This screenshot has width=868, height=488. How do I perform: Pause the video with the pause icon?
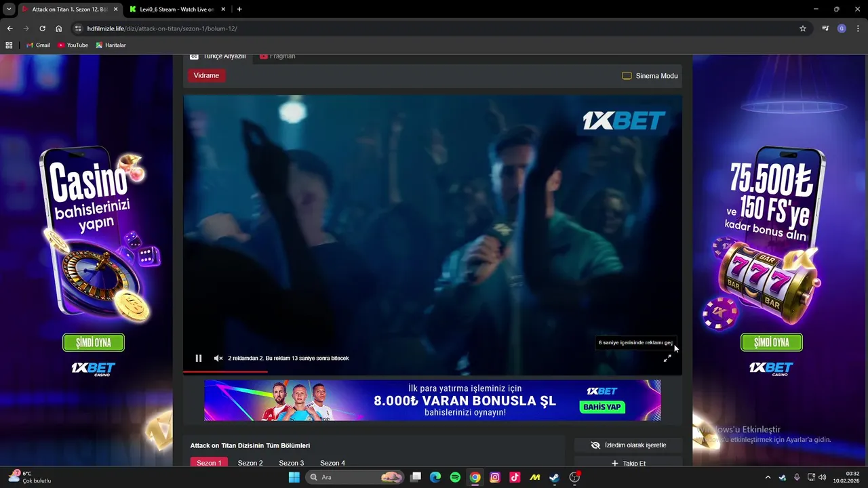[x=199, y=358]
